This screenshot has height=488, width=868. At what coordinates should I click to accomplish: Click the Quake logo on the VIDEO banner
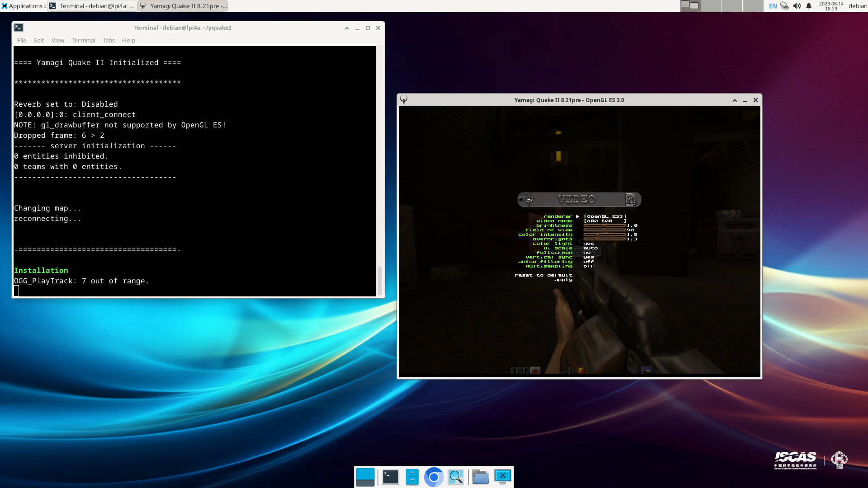tap(528, 199)
